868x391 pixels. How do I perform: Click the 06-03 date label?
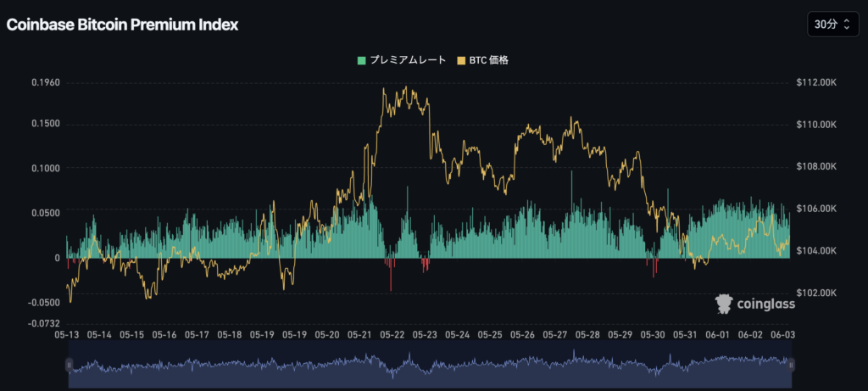(783, 335)
